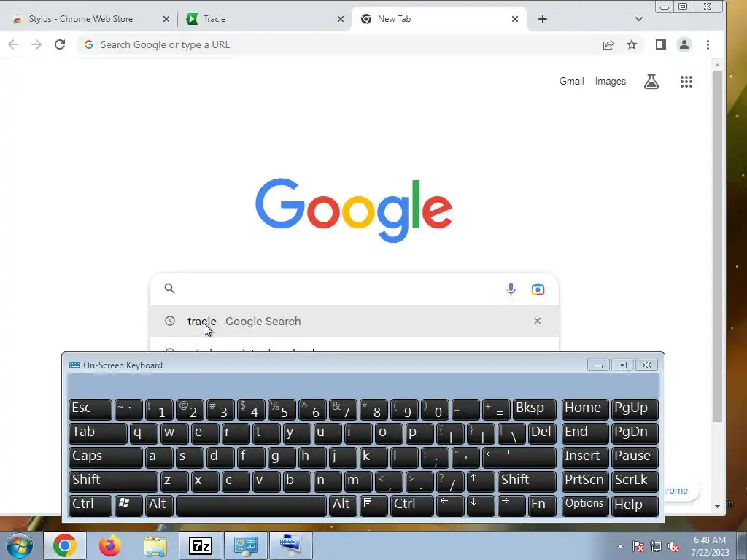Select the tracle - Google Search suggestion
Screen dimensions: 747x560
[354, 321]
